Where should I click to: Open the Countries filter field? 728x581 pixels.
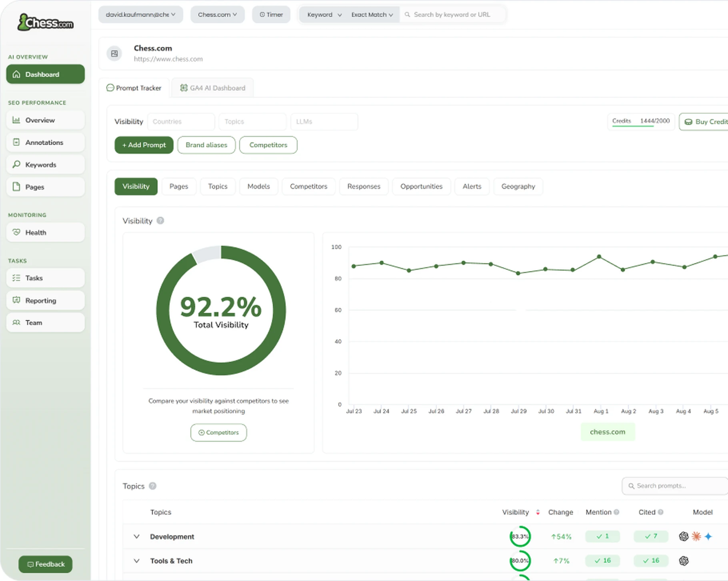coord(181,122)
